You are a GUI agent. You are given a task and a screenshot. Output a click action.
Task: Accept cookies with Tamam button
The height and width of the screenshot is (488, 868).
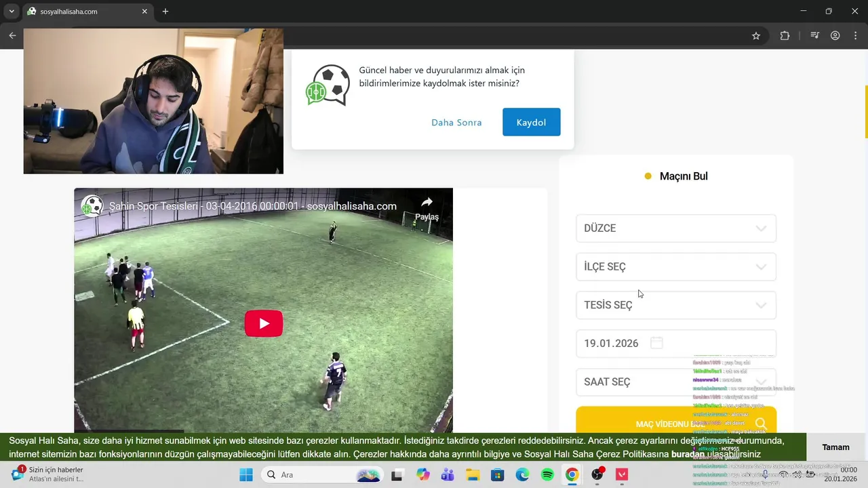(x=835, y=447)
